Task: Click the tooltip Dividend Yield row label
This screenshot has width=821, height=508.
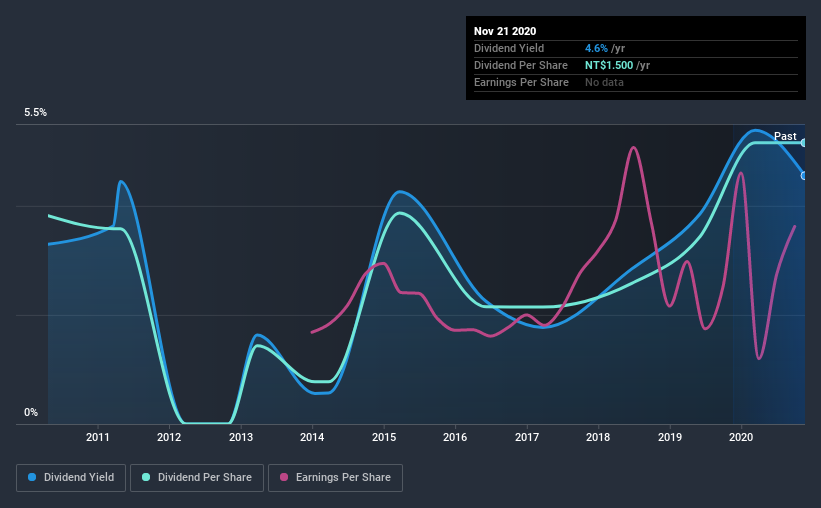Action: [509, 48]
